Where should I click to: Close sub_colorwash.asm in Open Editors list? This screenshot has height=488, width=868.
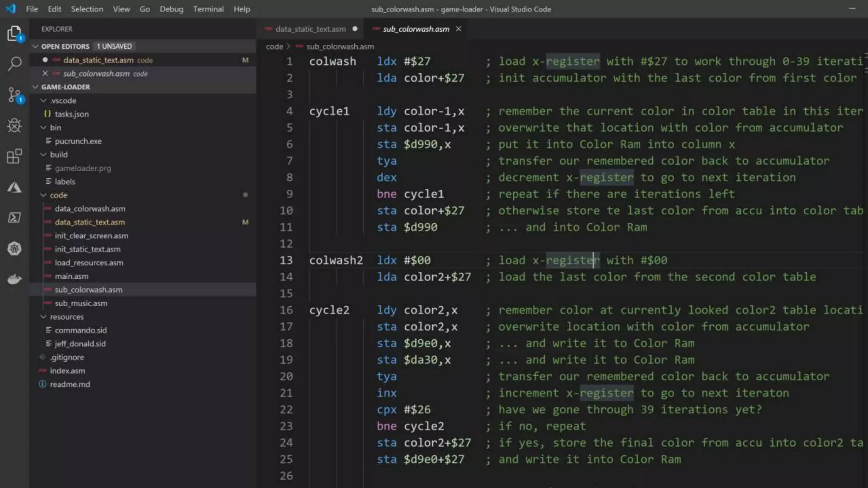(x=45, y=74)
